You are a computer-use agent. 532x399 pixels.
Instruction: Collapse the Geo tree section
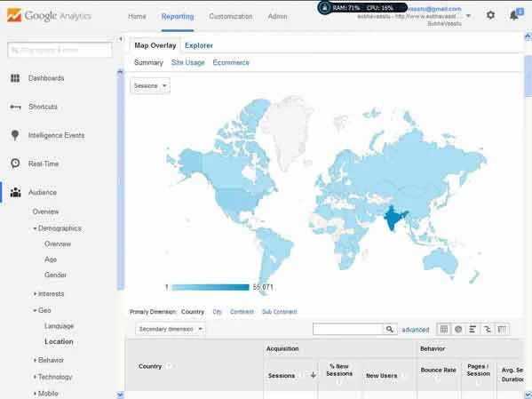click(x=35, y=310)
